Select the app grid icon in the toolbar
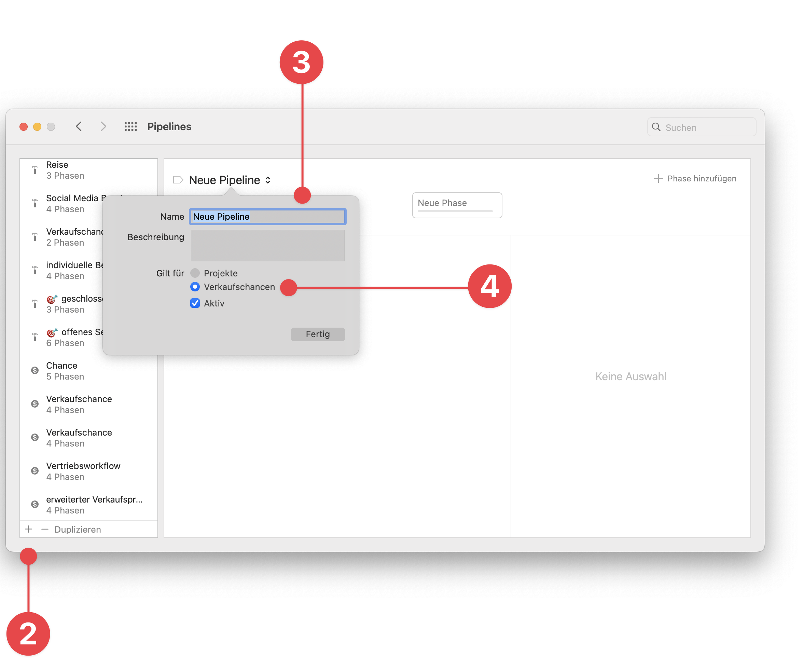The height and width of the screenshot is (672, 803). (x=130, y=127)
